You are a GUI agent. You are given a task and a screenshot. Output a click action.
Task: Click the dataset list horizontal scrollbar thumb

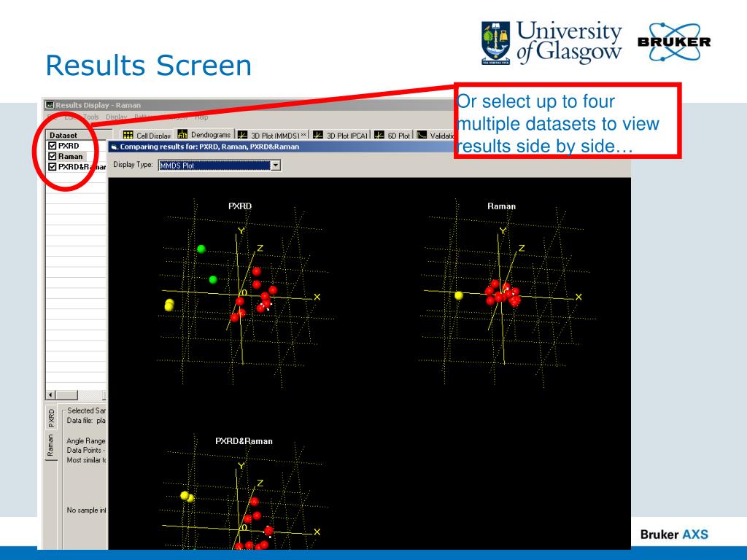(x=66, y=394)
